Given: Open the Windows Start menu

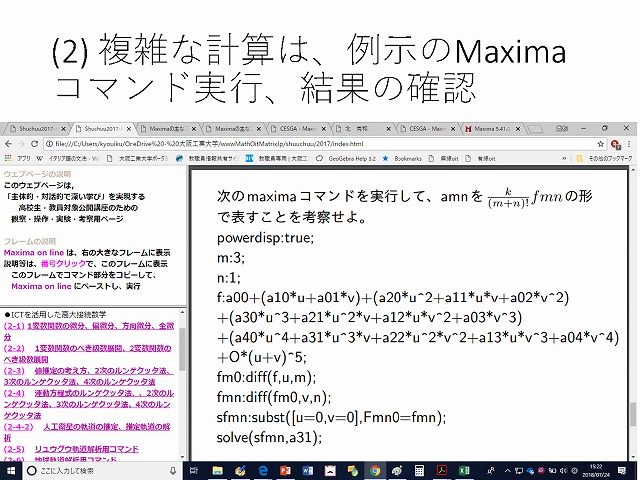Looking at the screenshot, I should [x=10, y=471].
